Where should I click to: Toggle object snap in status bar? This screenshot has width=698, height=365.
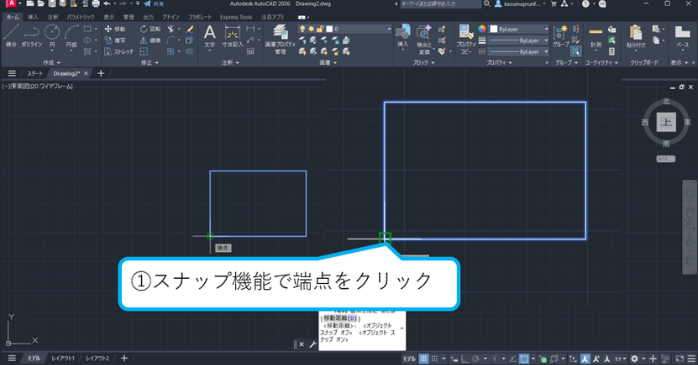coord(524,358)
